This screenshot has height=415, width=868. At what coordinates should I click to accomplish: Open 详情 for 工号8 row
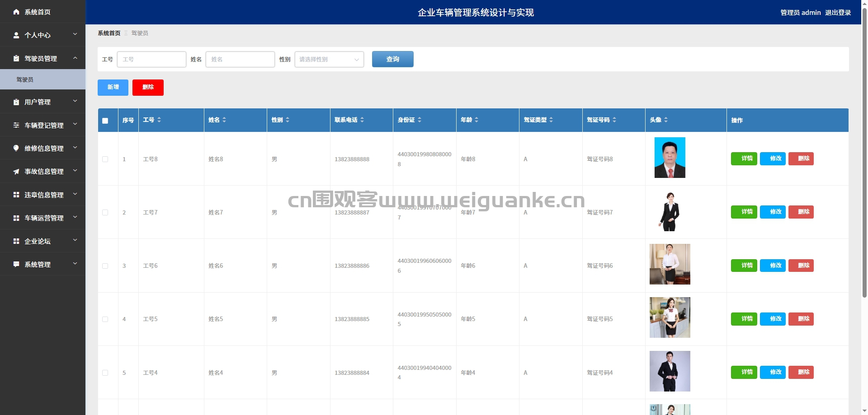744,159
